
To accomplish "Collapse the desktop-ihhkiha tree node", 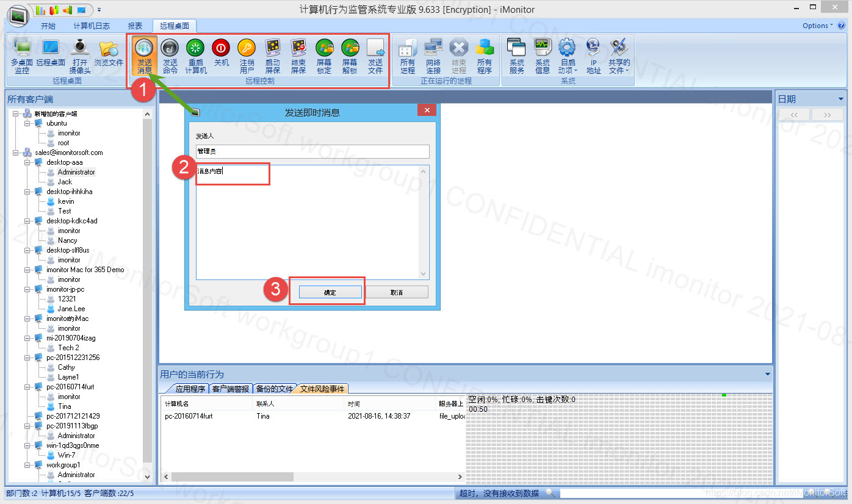I will tap(27, 192).
